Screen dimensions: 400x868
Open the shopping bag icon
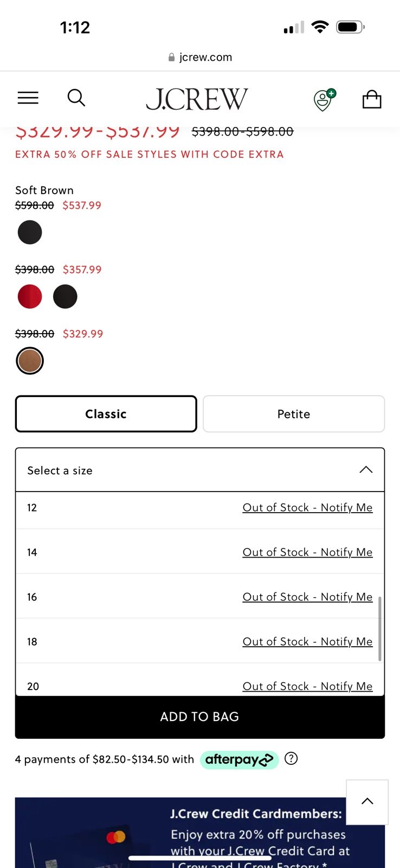pos(372,99)
